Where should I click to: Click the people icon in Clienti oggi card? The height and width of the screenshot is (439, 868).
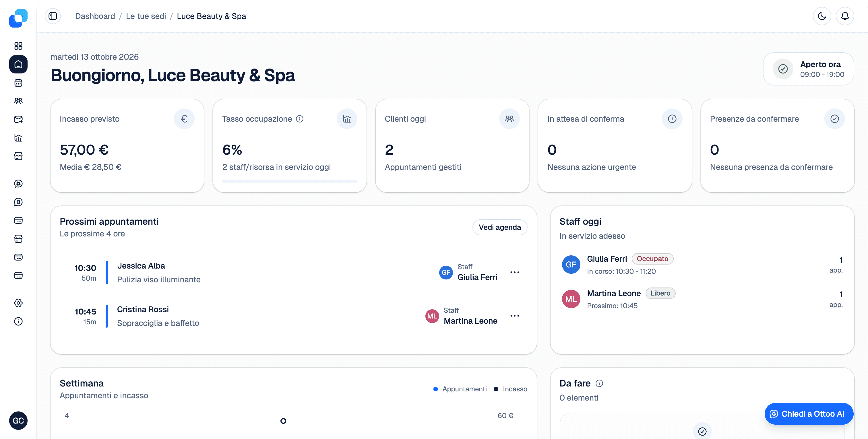tap(509, 119)
